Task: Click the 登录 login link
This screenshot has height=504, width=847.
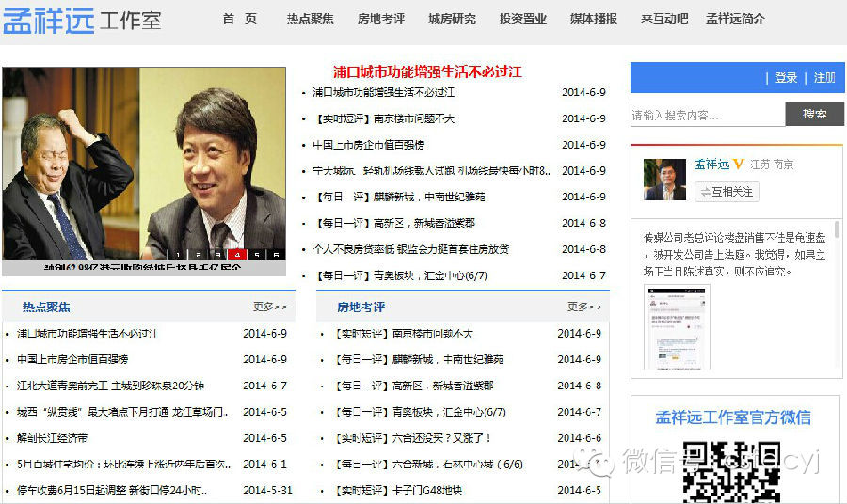Action: coord(786,78)
